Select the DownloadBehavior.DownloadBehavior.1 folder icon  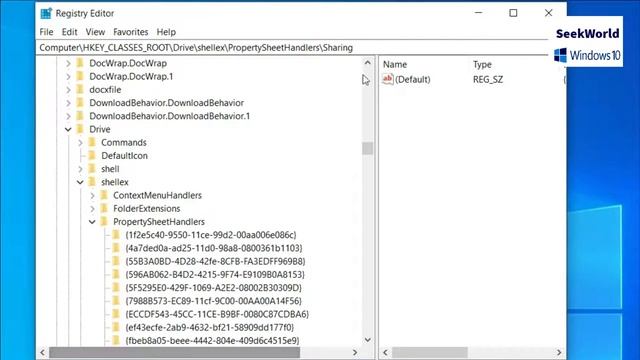coord(80,116)
